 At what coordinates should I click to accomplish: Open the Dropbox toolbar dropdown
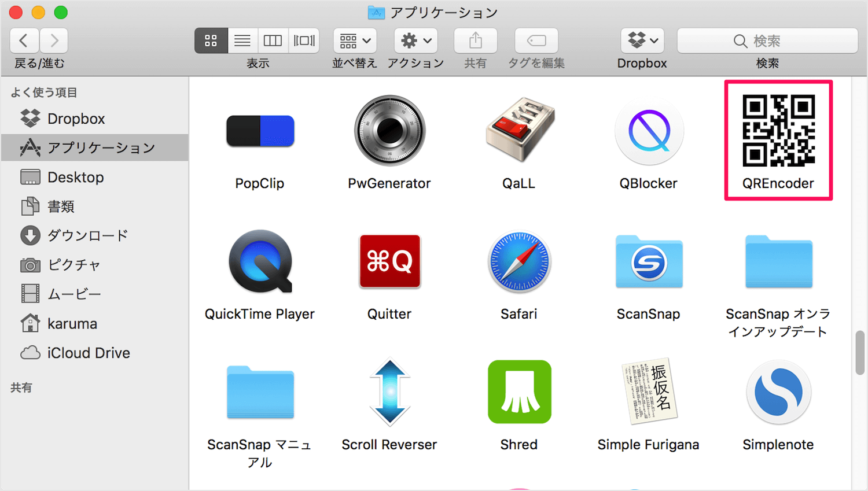[642, 40]
